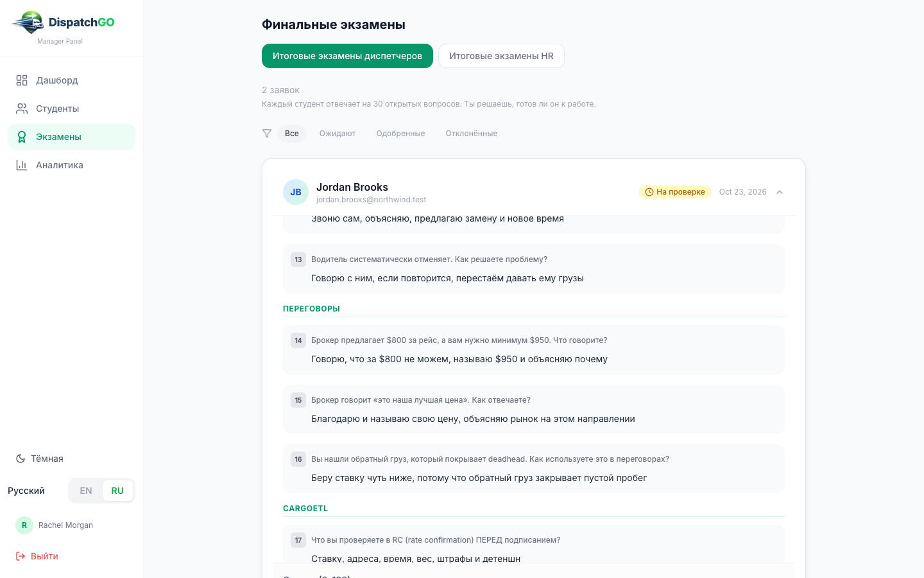Click the ПЕРЕГОВОРЫ section heading
The width and height of the screenshot is (924, 578).
[x=311, y=309]
